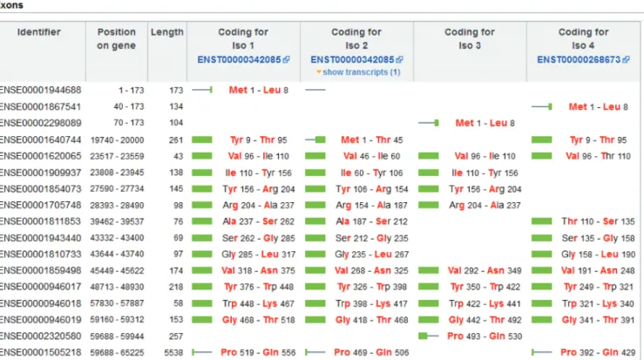Click position value 59688 - 65225
The width and height of the screenshot is (644, 360).
point(117,353)
